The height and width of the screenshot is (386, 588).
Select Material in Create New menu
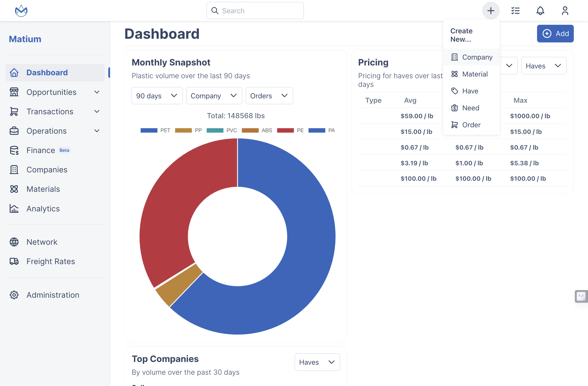tap(471, 74)
